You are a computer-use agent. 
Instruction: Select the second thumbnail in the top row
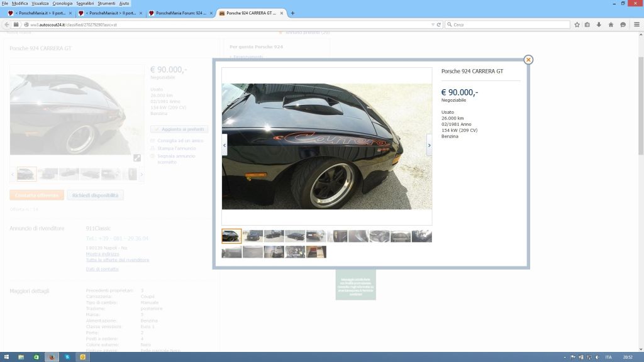pos(253,236)
